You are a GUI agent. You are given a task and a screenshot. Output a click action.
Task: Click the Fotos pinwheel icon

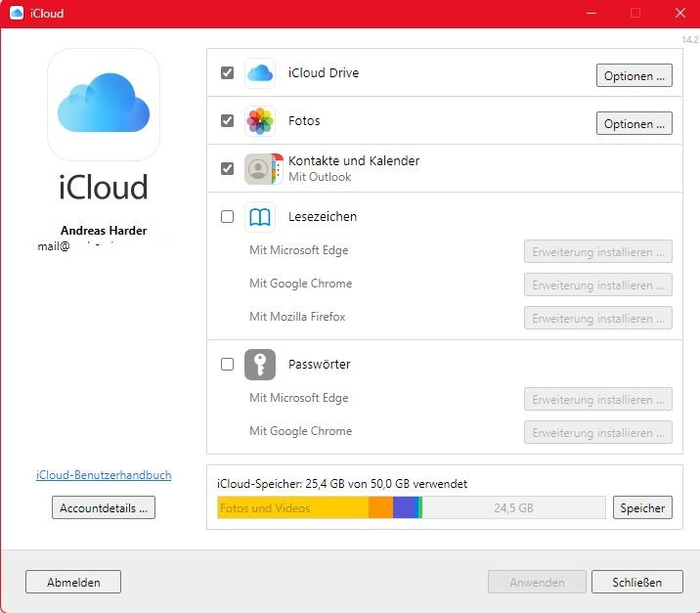[260, 121]
